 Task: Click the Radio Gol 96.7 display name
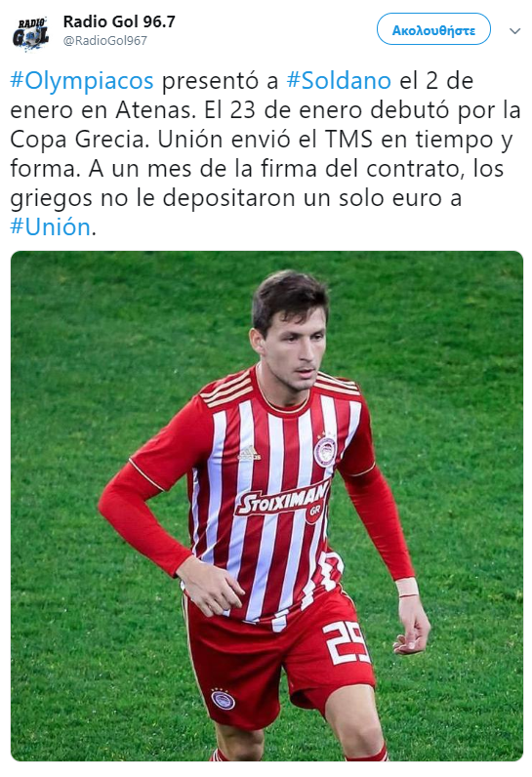pos(119,21)
